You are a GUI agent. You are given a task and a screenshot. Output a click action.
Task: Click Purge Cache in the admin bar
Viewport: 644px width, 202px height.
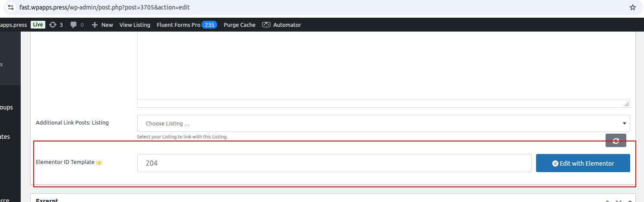pos(239,25)
